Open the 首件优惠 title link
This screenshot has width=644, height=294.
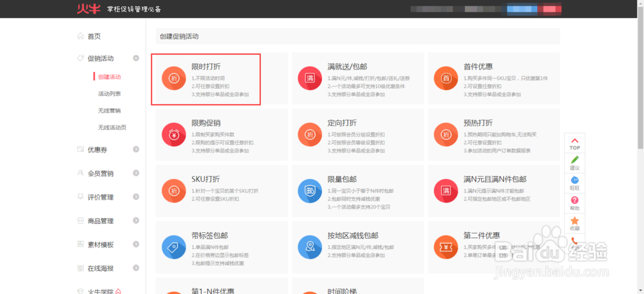pos(478,66)
